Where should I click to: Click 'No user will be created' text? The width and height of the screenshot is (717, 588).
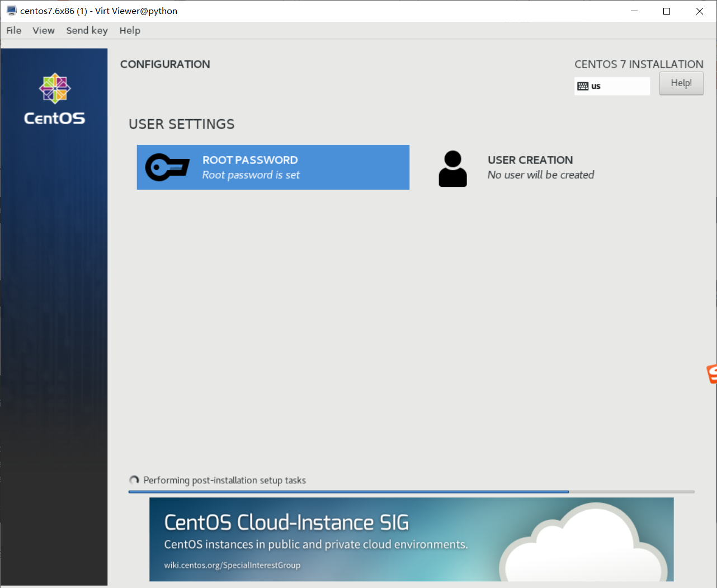(x=541, y=175)
